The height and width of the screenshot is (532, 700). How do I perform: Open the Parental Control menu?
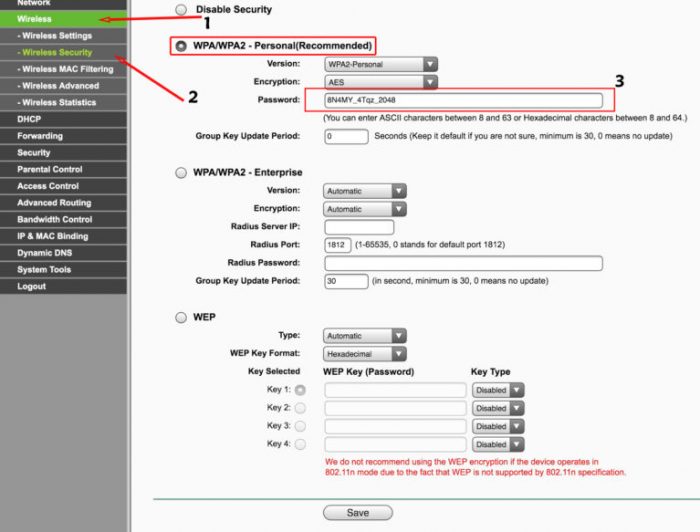coord(63,169)
